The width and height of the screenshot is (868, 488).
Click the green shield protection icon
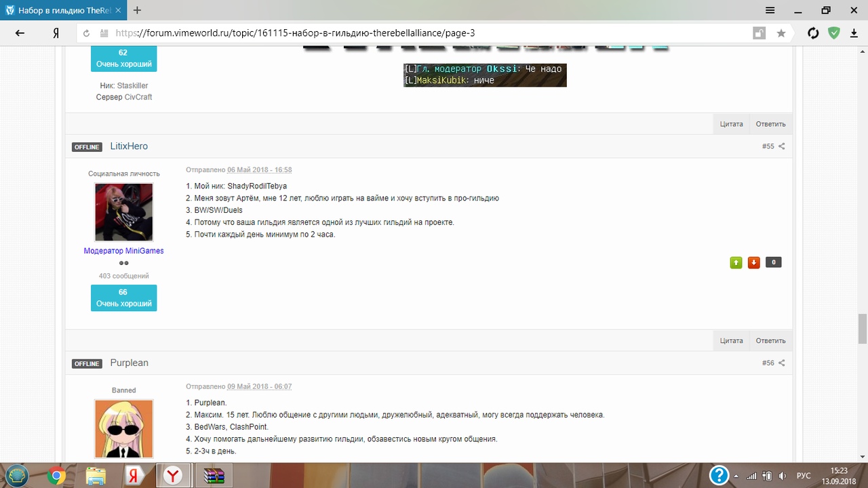[x=834, y=33]
